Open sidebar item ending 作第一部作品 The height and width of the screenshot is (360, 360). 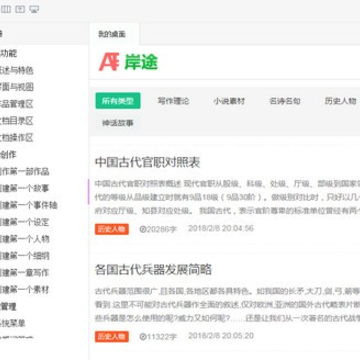point(25,172)
